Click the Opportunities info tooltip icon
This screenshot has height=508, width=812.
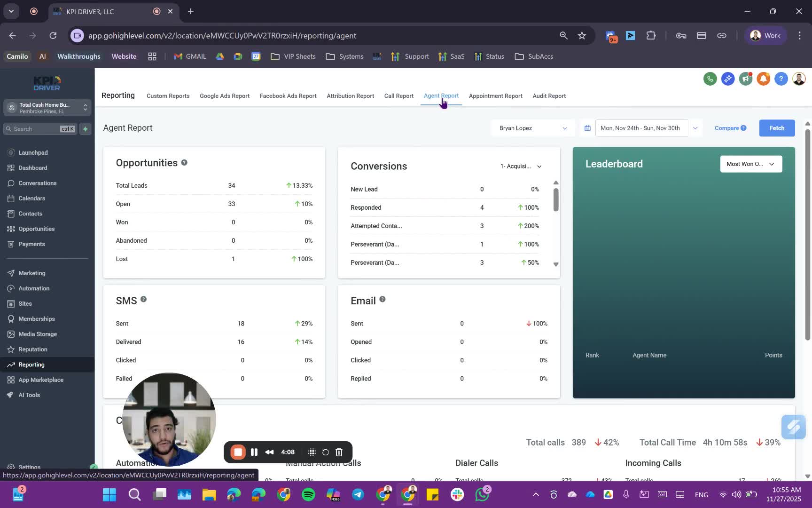(x=184, y=162)
